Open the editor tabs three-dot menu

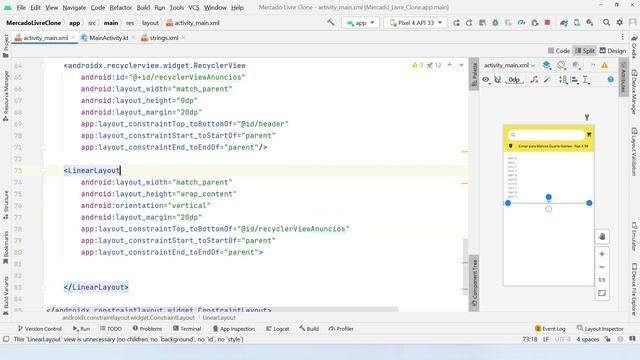pyautogui.click(x=622, y=38)
